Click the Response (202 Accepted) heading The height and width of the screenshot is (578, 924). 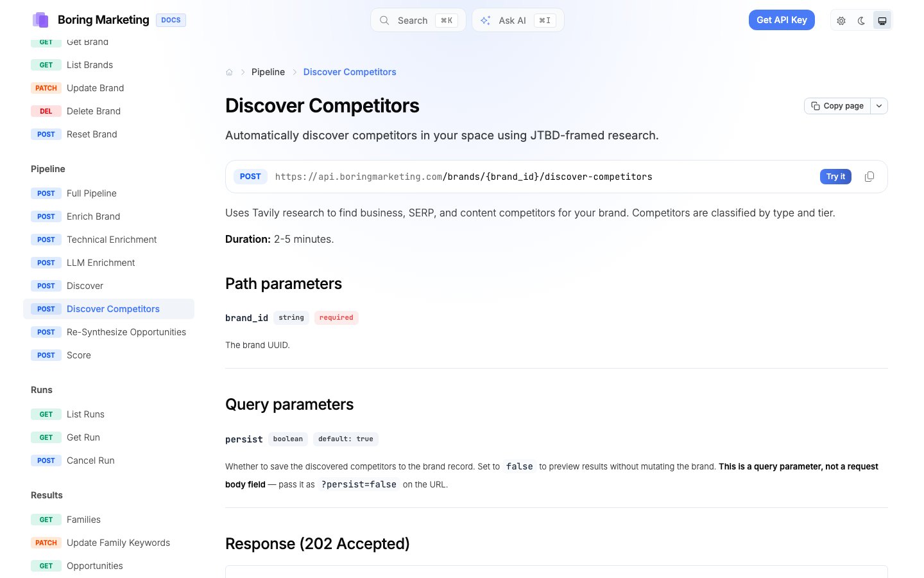(x=318, y=544)
